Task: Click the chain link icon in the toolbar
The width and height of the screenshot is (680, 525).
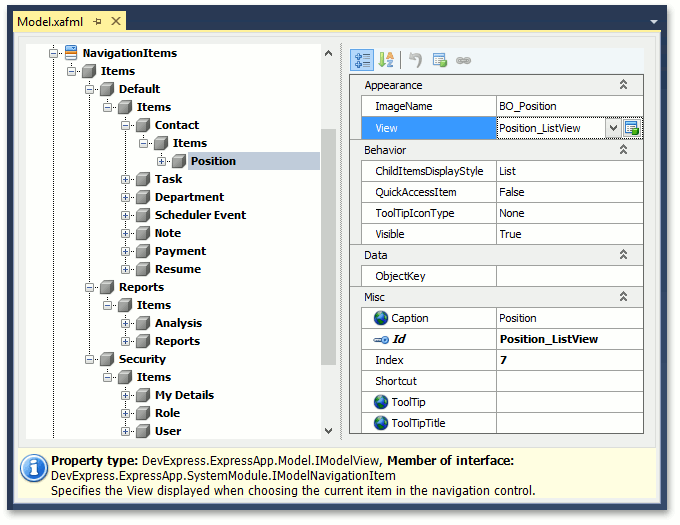Action: tap(463, 60)
